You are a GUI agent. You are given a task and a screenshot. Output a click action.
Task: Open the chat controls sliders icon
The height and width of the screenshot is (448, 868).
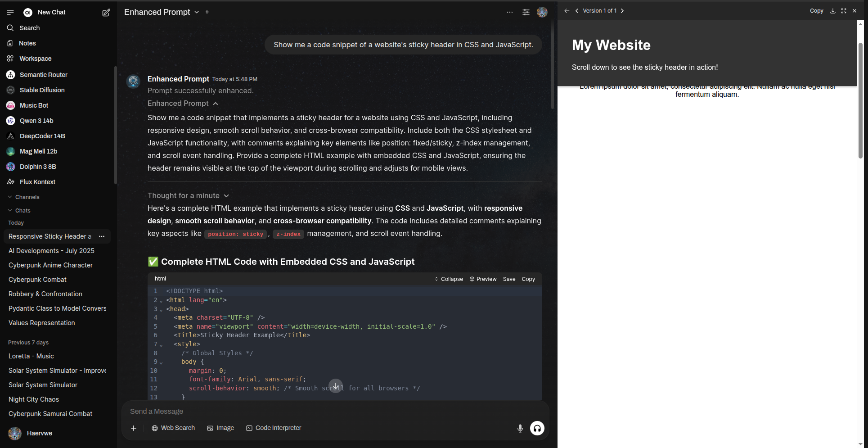526,13
